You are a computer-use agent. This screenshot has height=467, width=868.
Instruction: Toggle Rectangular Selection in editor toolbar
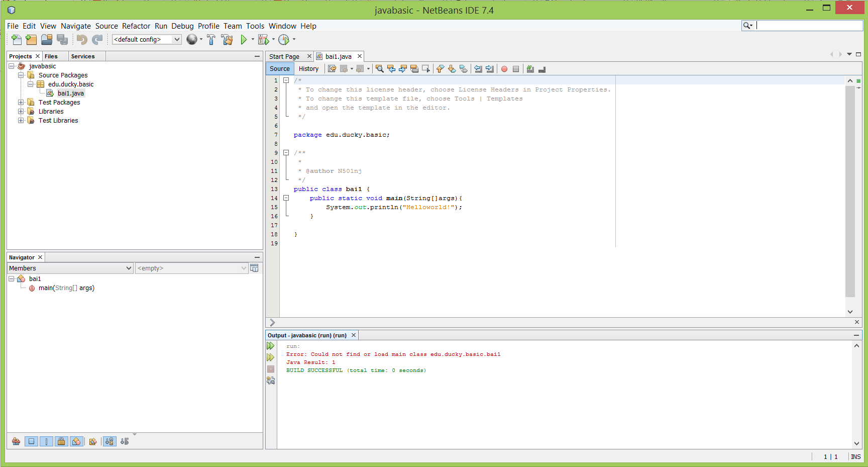[x=426, y=69]
